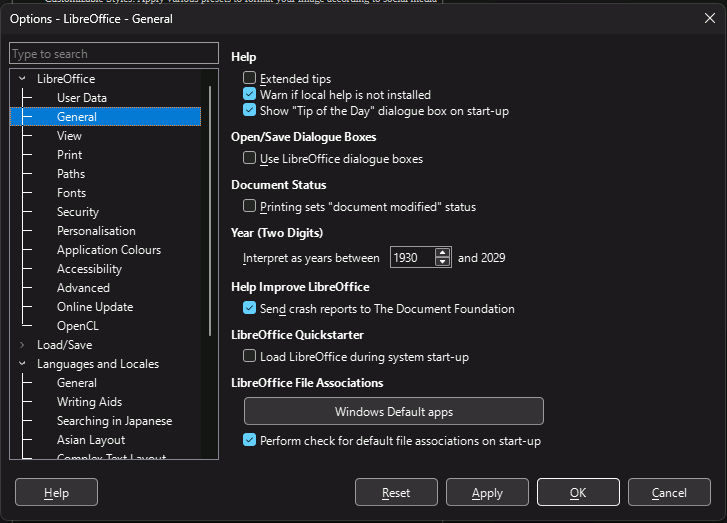Enable Use LibreOffice dialogue boxes
Viewport: 727px width, 523px height.
(249, 158)
